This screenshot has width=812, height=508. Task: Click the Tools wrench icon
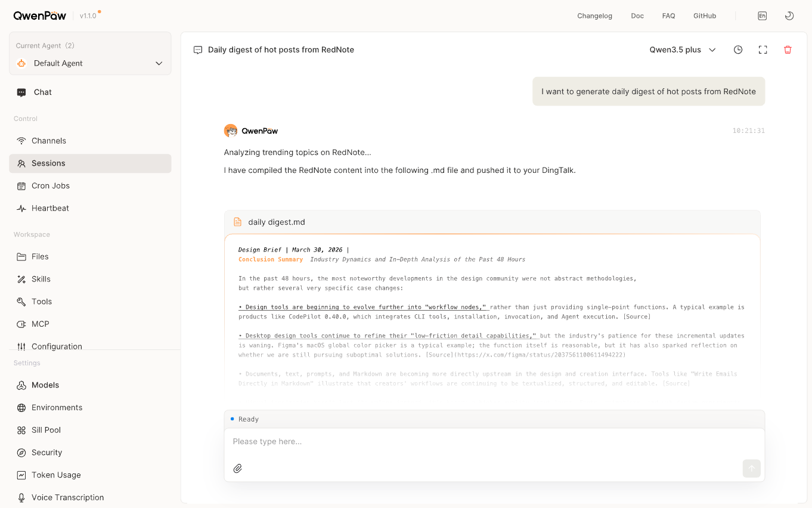pos(21,302)
